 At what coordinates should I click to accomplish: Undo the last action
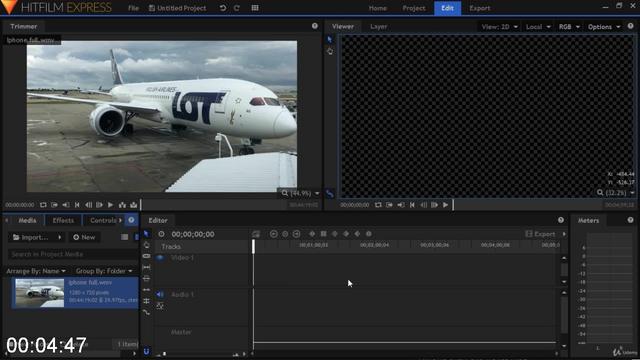[x=223, y=8]
